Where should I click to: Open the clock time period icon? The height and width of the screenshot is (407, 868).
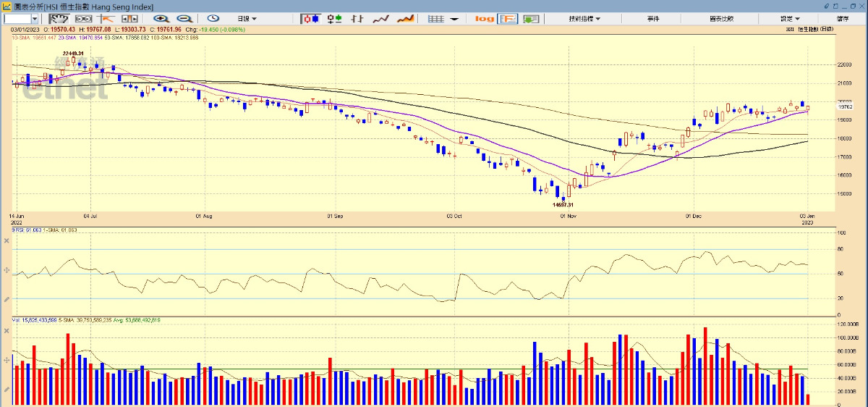tap(213, 19)
